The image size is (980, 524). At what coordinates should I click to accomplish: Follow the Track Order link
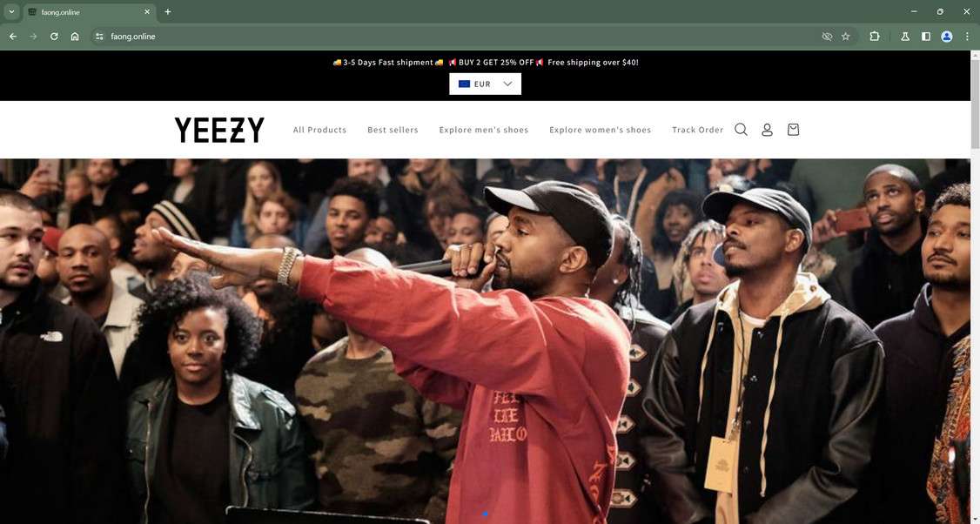(697, 130)
